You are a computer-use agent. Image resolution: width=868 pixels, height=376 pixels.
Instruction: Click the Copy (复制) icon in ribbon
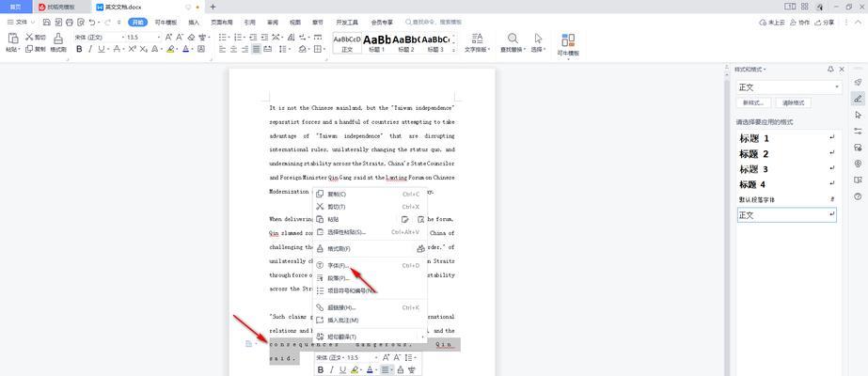click(29, 49)
